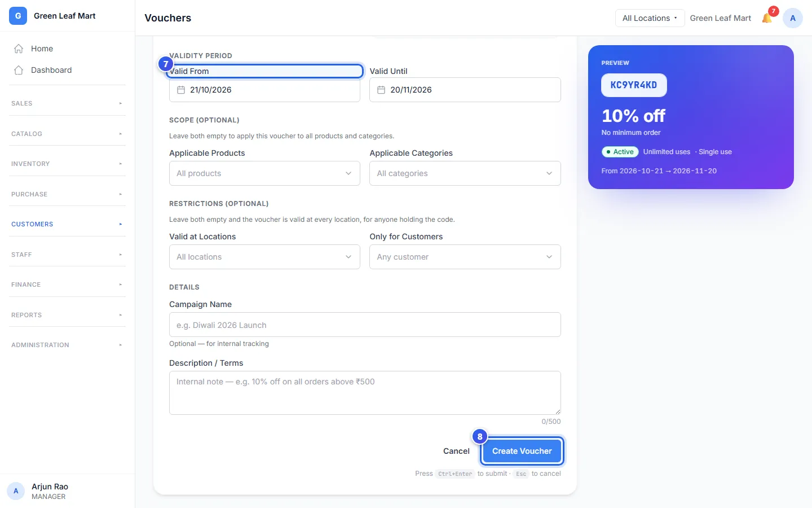Expand the Staff section in sidebar
Viewport: 812px width, 508px height.
pyautogui.click(x=67, y=255)
